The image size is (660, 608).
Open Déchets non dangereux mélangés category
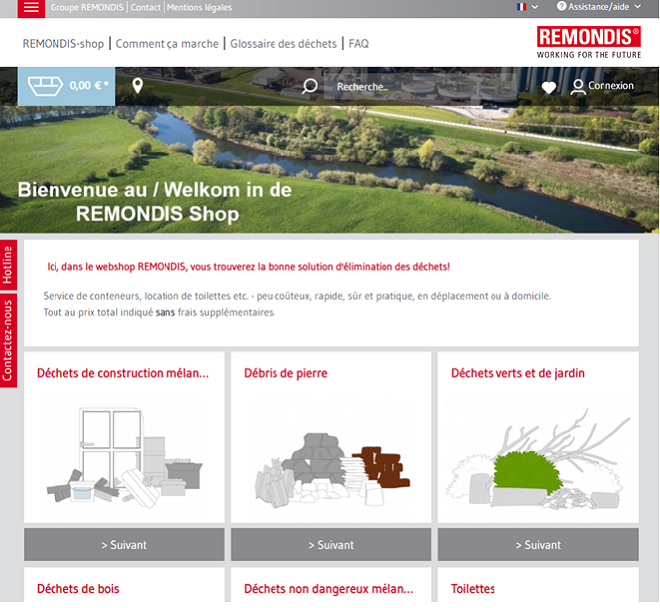pyautogui.click(x=329, y=589)
